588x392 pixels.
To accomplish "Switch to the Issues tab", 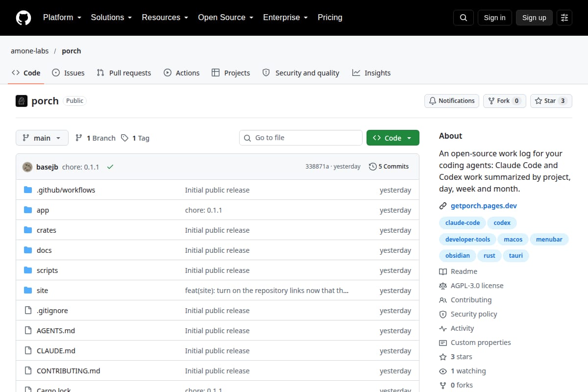I will [x=68, y=73].
